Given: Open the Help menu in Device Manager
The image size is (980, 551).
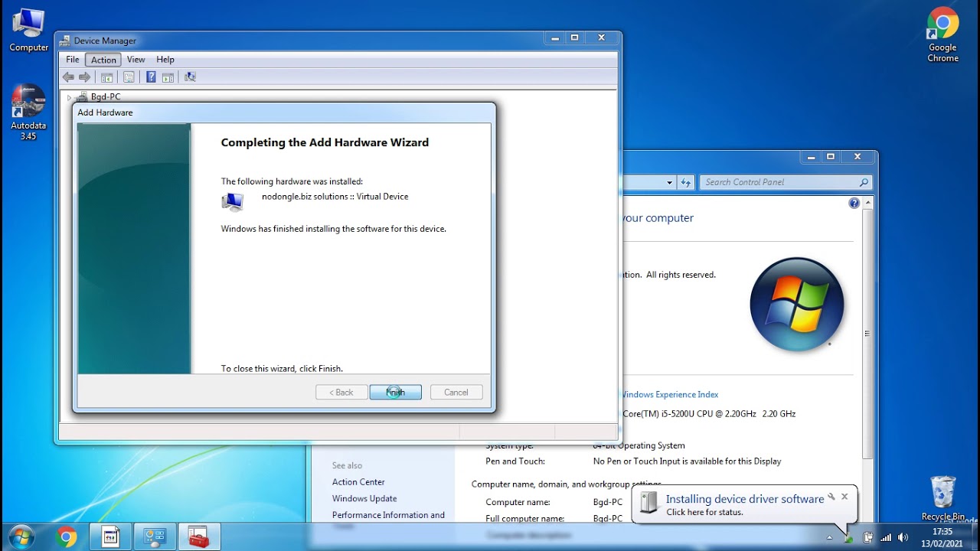Looking at the screenshot, I should (165, 60).
